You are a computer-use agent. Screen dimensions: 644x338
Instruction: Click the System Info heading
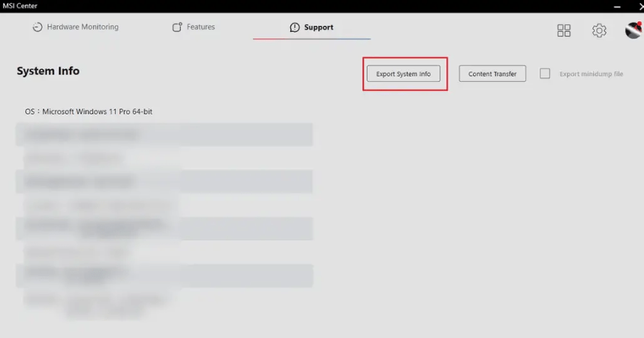(48, 71)
